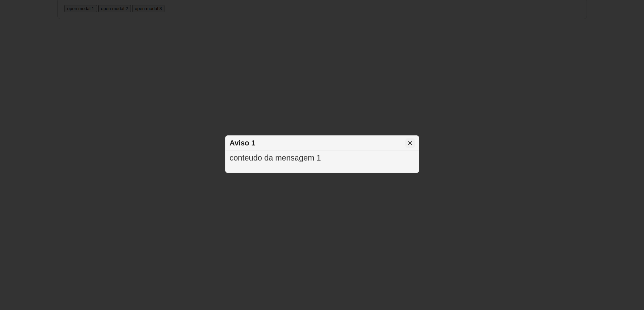644x310 pixels.
Task: Click the darkened overlay below the dialog
Action: (x=322, y=241)
